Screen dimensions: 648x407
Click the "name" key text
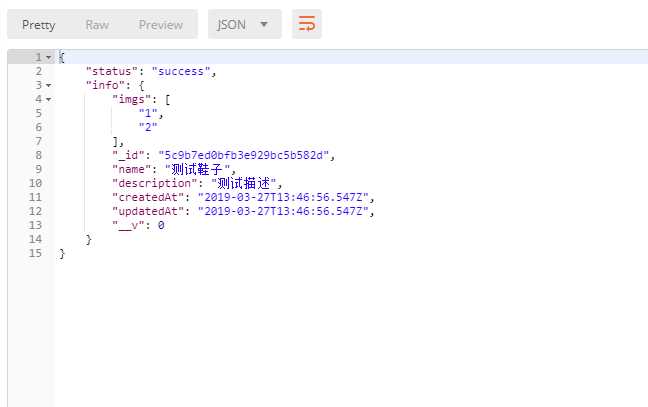(131, 169)
